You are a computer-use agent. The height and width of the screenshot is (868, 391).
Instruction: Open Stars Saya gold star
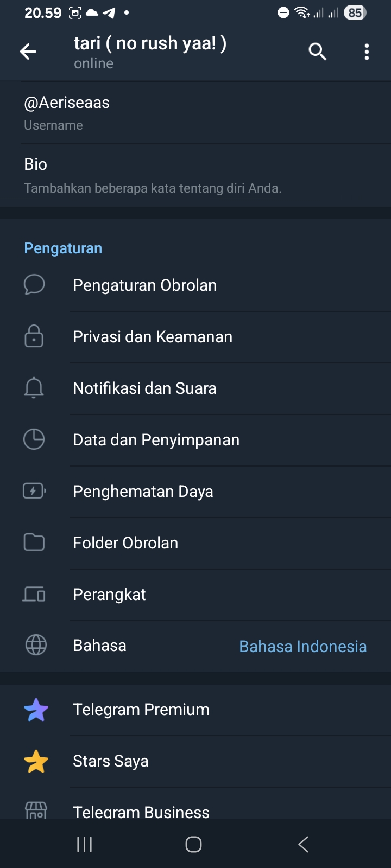point(36,761)
